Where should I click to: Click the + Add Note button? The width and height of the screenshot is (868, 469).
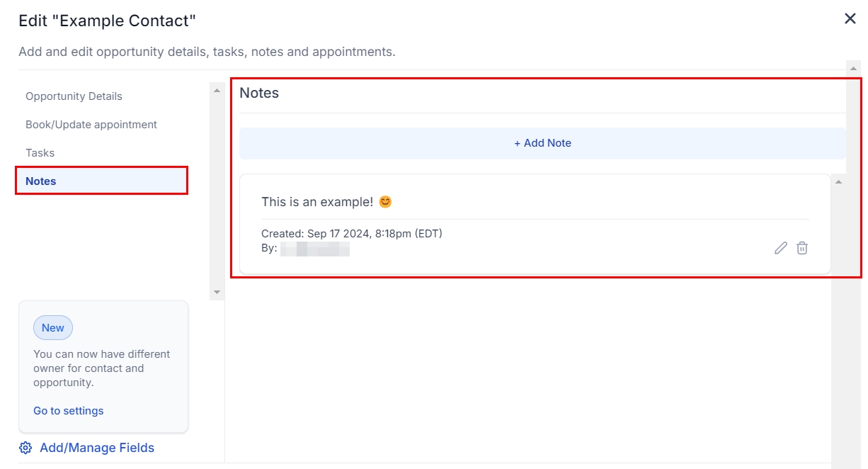(x=542, y=143)
